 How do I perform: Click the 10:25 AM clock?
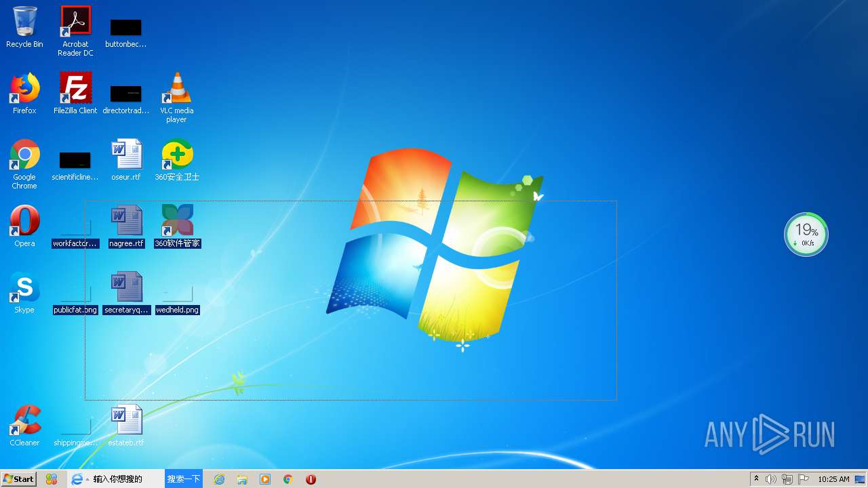[833, 479]
